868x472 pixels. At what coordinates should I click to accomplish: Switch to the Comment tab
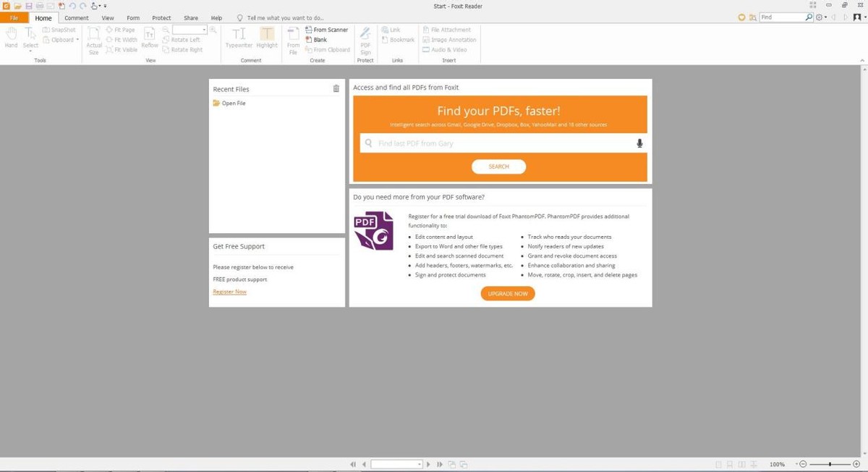click(x=77, y=18)
